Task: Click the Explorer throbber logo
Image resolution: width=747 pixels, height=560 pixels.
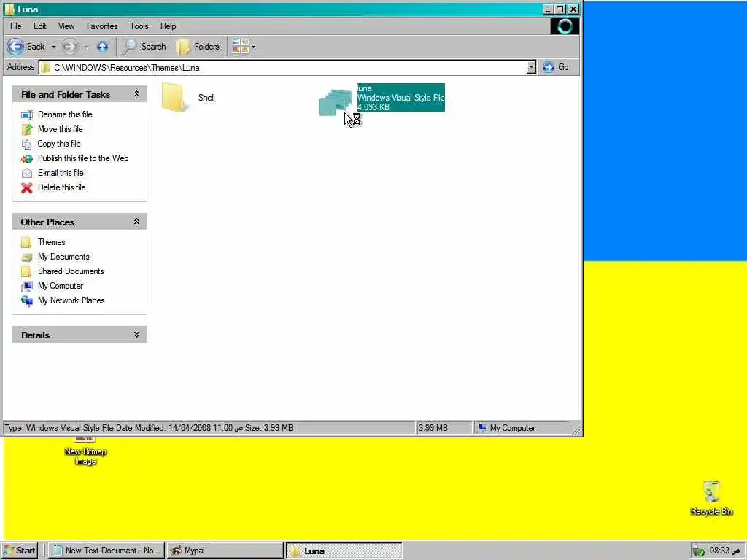Action: tap(565, 26)
